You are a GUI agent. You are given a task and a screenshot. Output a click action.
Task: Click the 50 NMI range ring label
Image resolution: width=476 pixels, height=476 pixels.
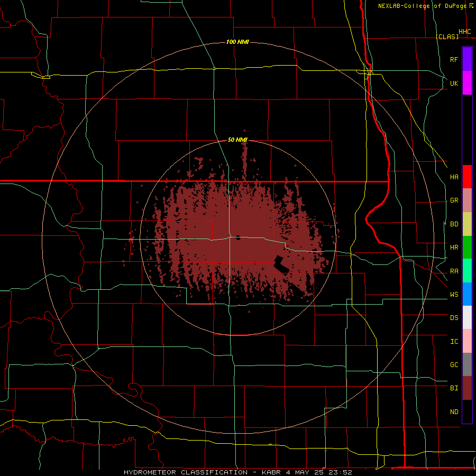pos(237,140)
